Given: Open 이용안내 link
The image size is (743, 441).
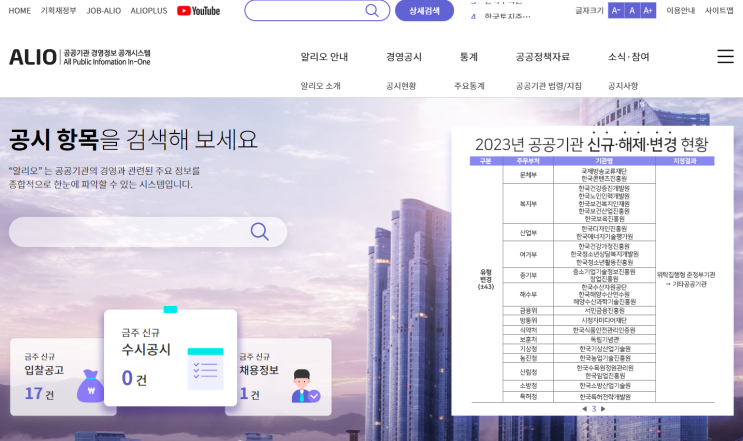Looking at the screenshot, I should point(680,10).
